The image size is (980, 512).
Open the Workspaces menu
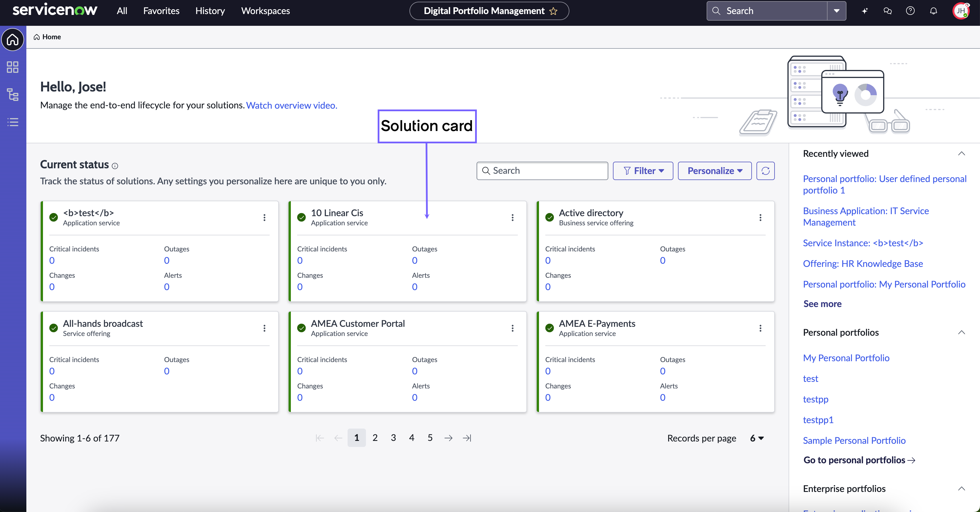click(x=266, y=11)
